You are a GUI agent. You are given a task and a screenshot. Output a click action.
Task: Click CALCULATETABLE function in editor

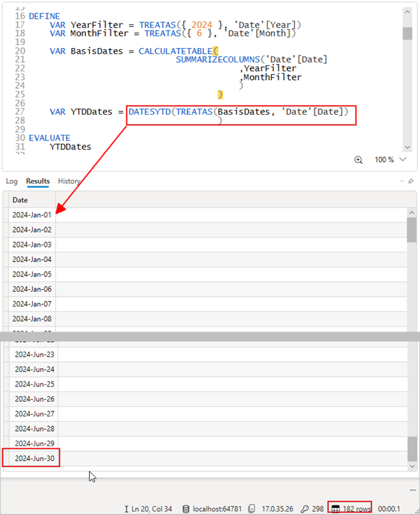pos(176,51)
